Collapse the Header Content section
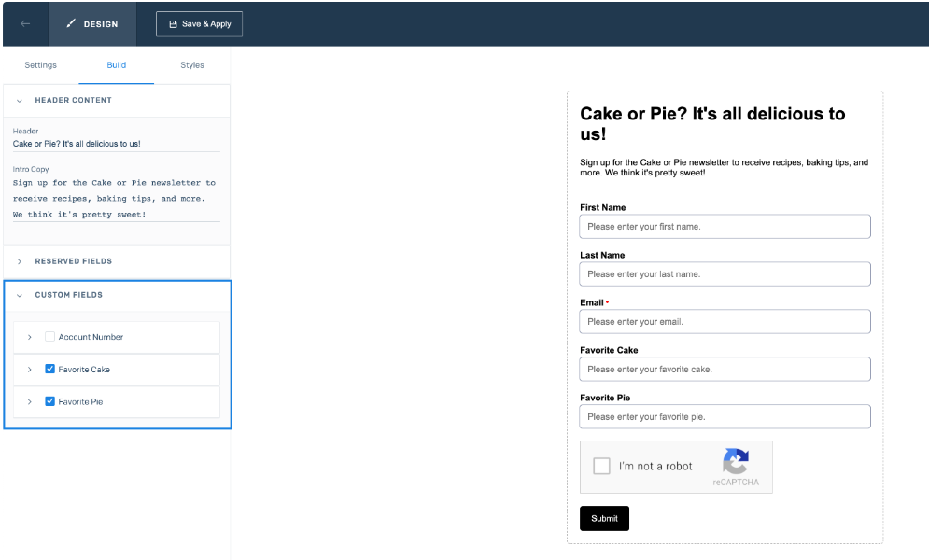 pyautogui.click(x=20, y=101)
